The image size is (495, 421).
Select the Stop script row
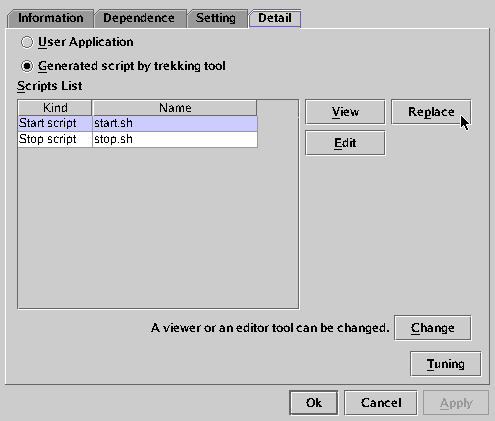point(138,139)
